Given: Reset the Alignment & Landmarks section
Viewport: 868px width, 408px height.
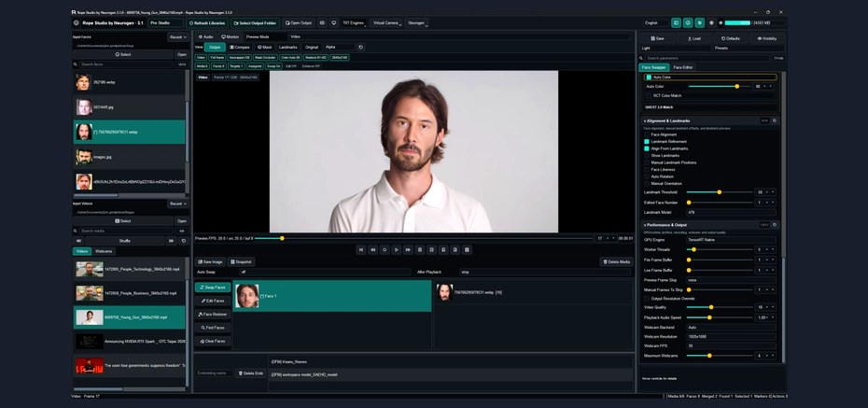Looking at the screenshot, I should pyautogui.click(x=775, y=120).
